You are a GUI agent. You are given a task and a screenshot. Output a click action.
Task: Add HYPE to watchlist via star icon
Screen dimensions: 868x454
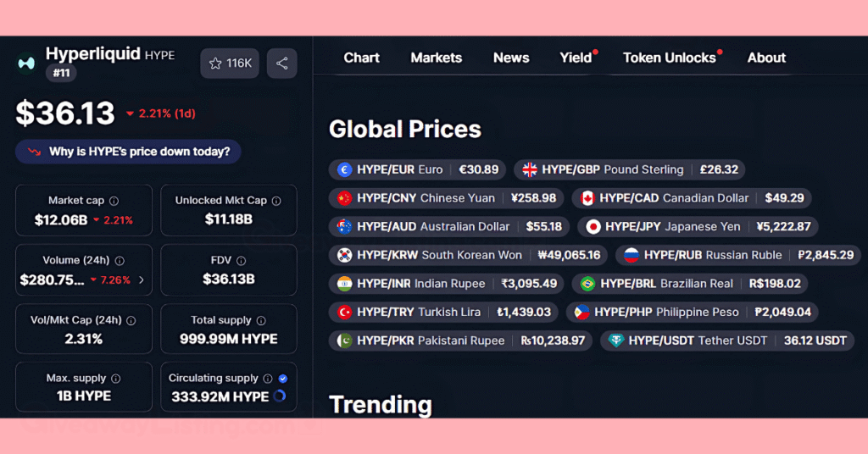(x=215, y=64)
